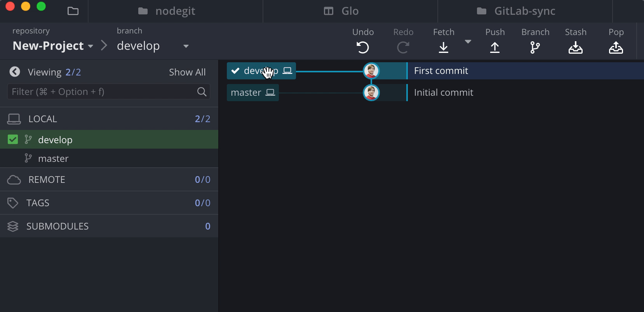Stash changes using the Stash icon

(x=576, y=47)
